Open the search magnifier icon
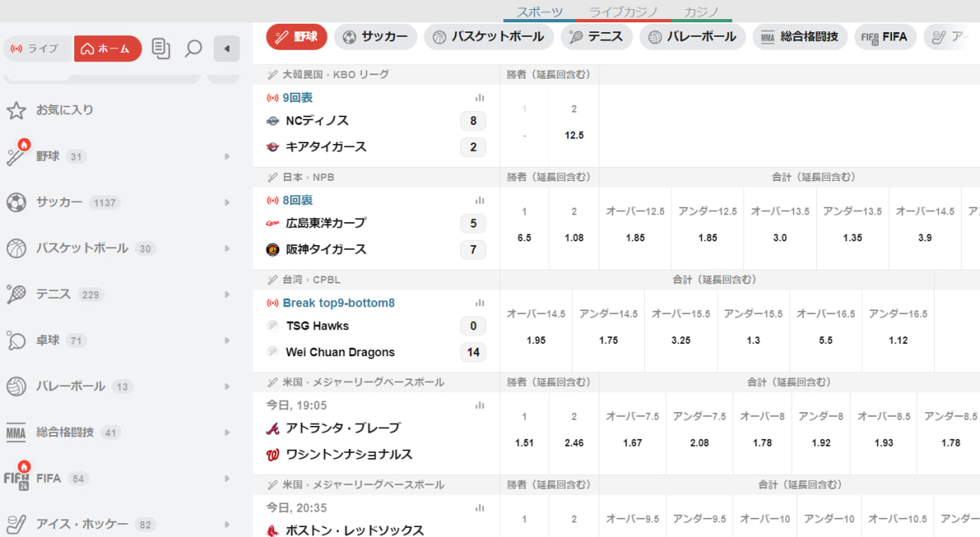 194,48
